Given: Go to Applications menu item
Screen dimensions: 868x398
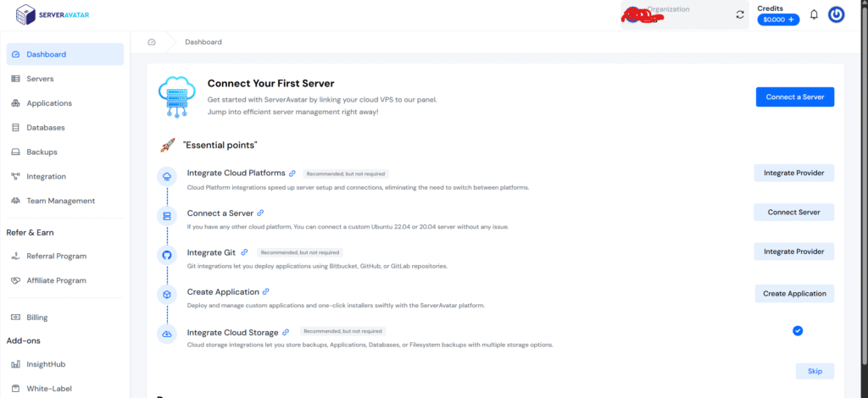Looking at the screenshot, I should 64,103.
